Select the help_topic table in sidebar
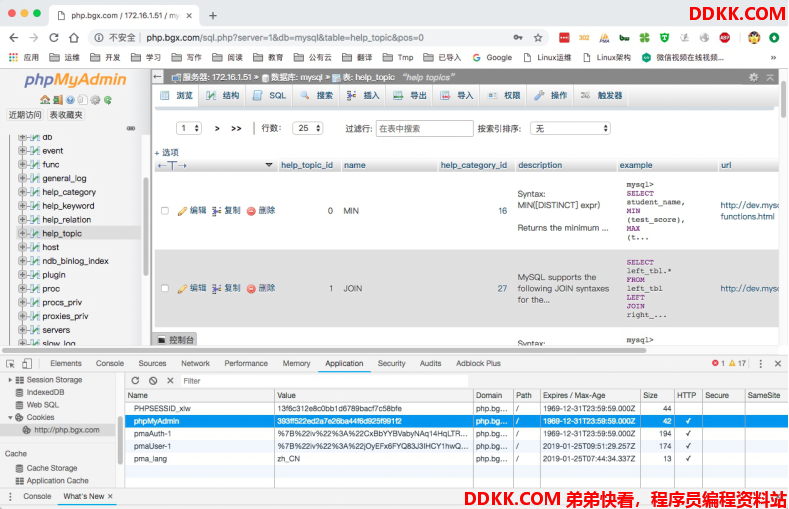The image size is (789, 509). point(62,233)
